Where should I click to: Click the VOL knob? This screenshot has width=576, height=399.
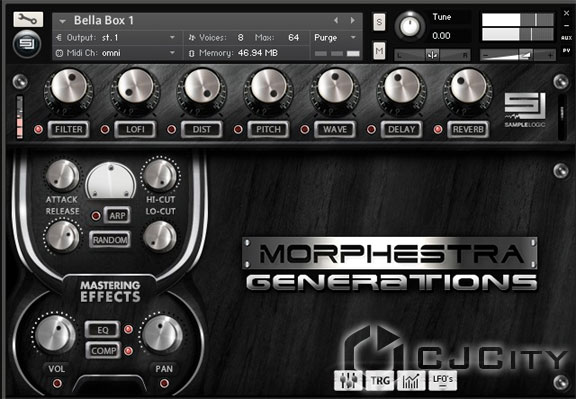pyautogui.click(x=55, y=334)
